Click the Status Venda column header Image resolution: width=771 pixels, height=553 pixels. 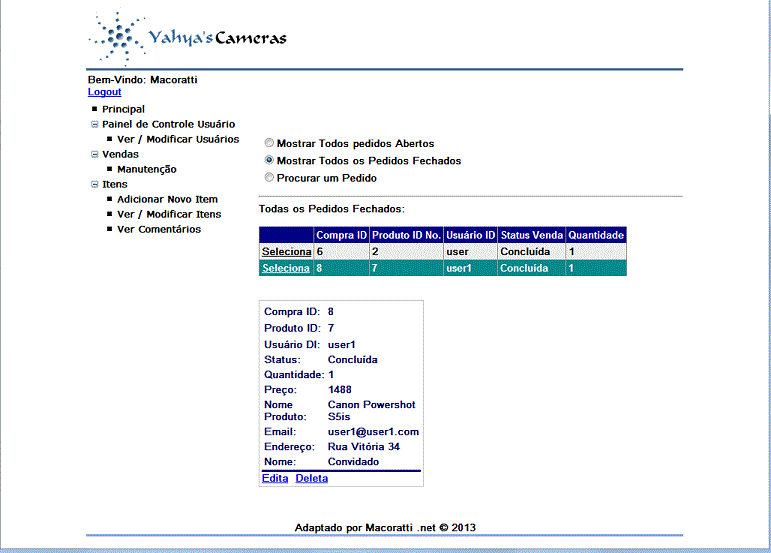(531, 235)
